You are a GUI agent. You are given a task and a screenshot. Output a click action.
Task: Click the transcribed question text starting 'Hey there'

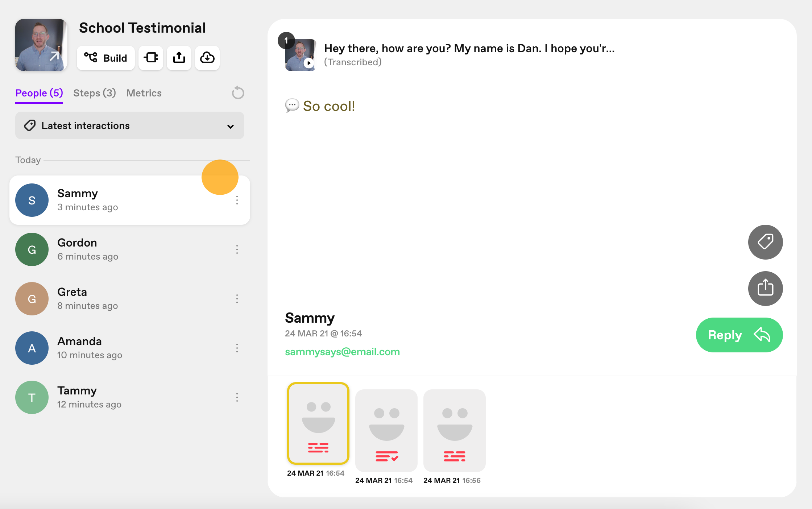click(x=469, y=49)
